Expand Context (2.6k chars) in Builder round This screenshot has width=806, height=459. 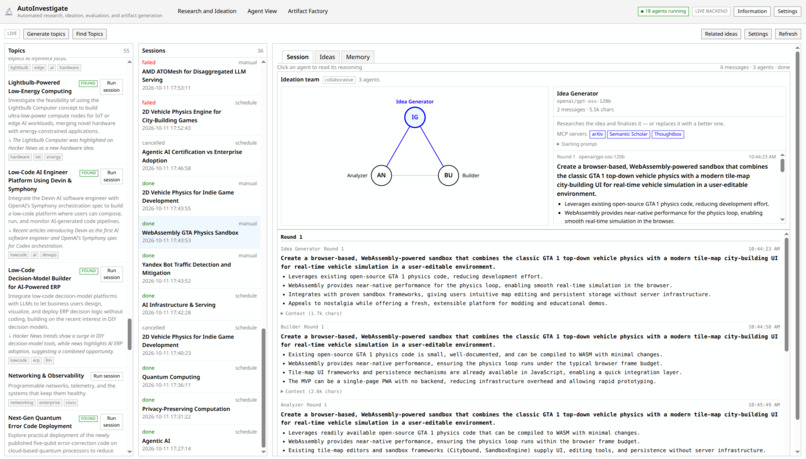pyautogui.click(x=311, y=391)
